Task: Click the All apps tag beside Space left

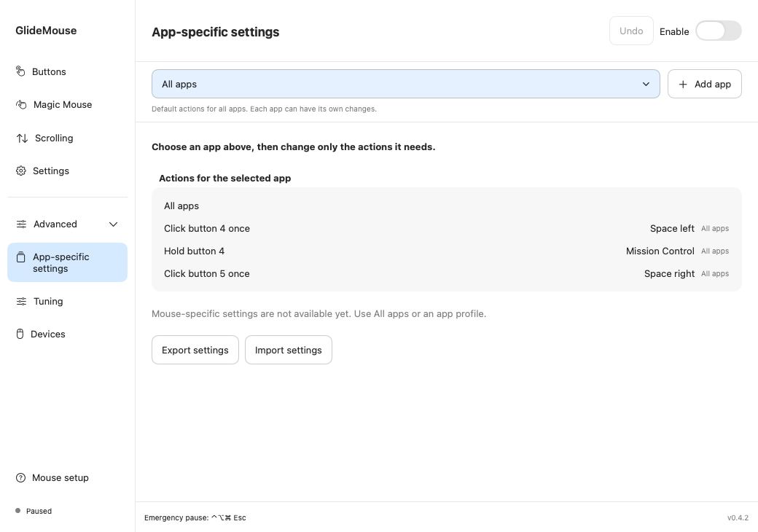Action: (715, 229)
